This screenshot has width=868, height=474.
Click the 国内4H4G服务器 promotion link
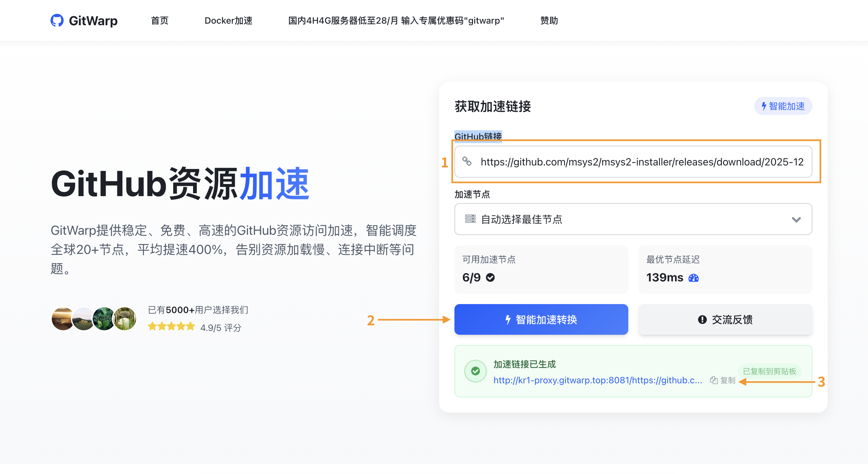pos(395,20)
